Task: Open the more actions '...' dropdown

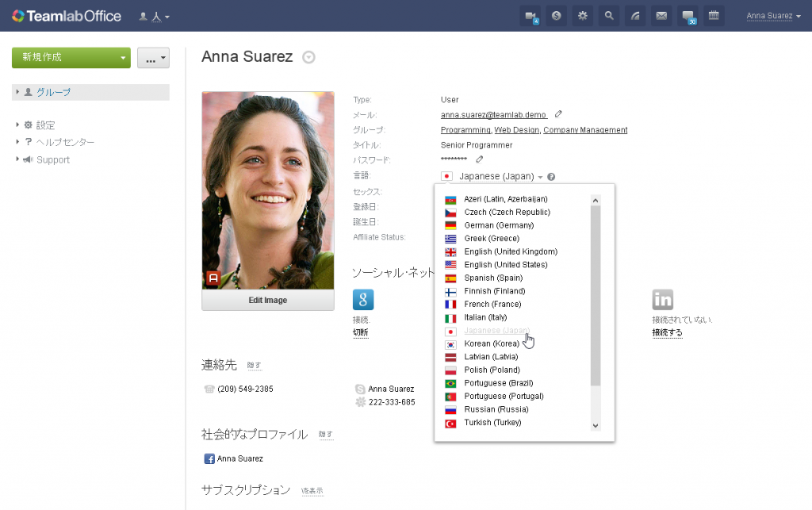Action: (153, 58)
